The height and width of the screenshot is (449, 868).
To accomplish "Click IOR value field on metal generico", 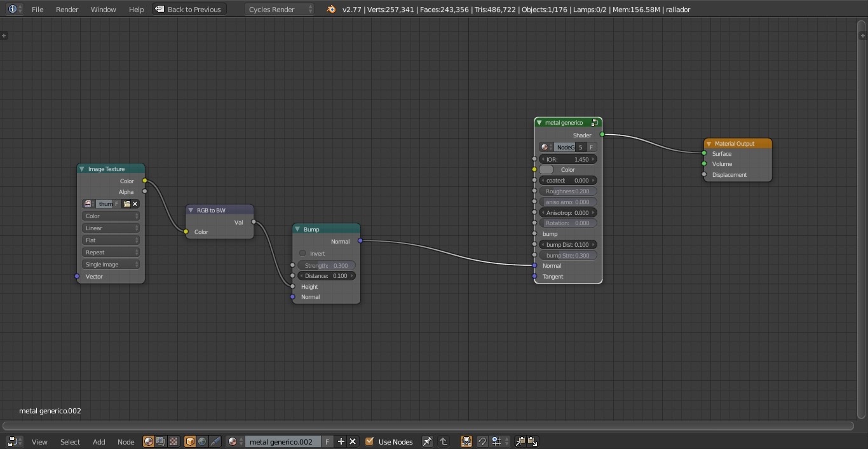I will 568,160.
